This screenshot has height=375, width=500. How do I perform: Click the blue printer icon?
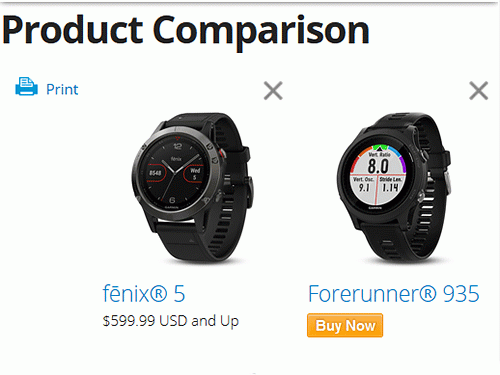tap(26, 87)
